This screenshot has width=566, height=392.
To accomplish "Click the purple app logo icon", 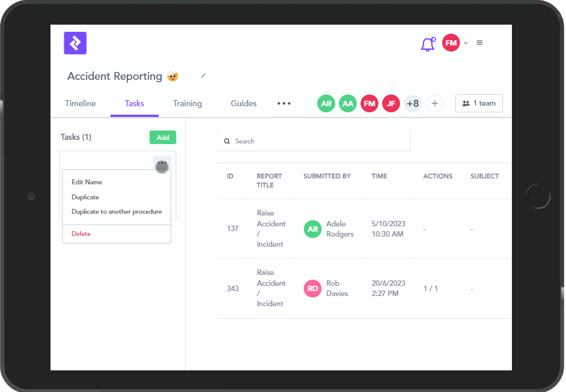I will 75,43.
